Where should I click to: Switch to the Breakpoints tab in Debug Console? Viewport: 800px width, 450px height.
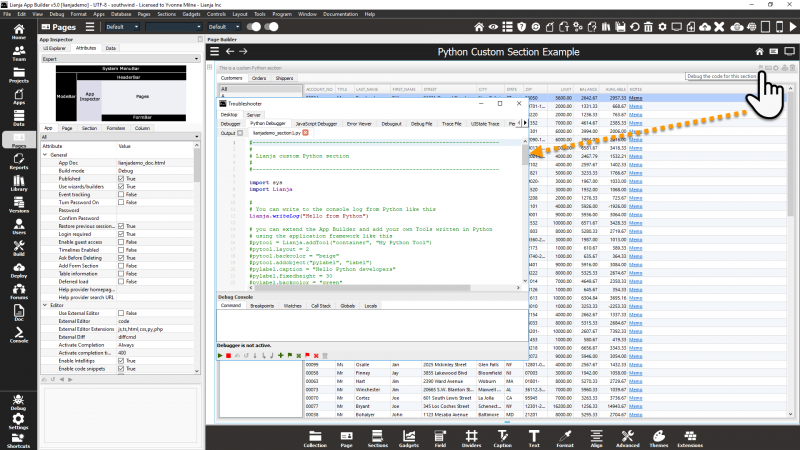[262, 305]
